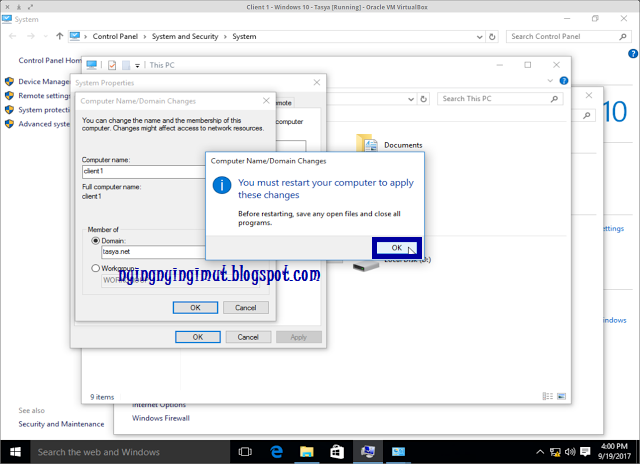640x464 pixels.
Task: Click the Remote settings shield icon
Action: tap(9, 95)
